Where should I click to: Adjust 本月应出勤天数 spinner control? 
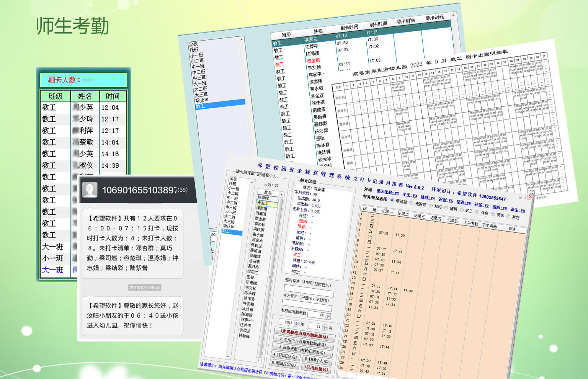(x=328, y=316)
